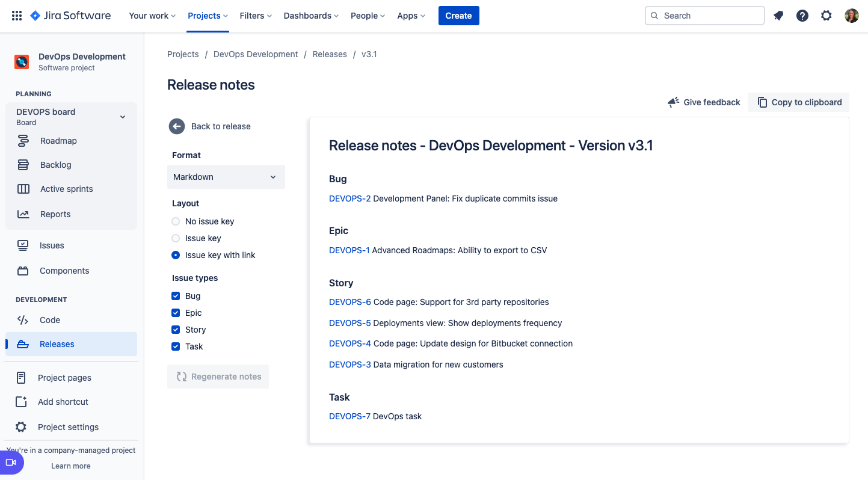This screenshot has height=480, width=868.
Task: Open the help question mark icon
Action: coord(802,16)
